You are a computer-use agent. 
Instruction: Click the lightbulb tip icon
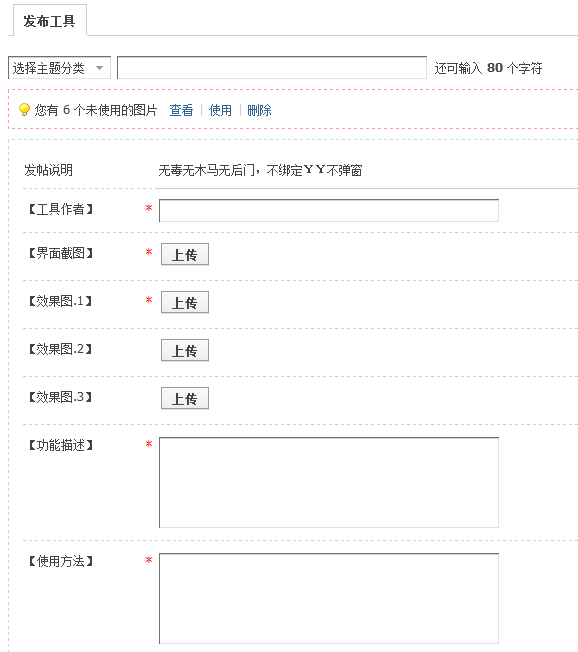point(25,110)
